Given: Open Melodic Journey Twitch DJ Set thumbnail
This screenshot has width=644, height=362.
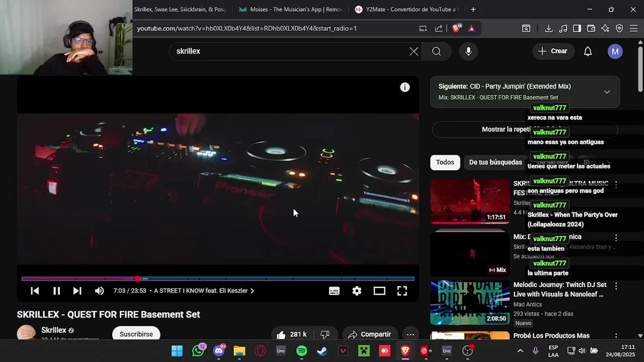Looking at the screenshot, I should pyautogui.click(x=470, y=303).
